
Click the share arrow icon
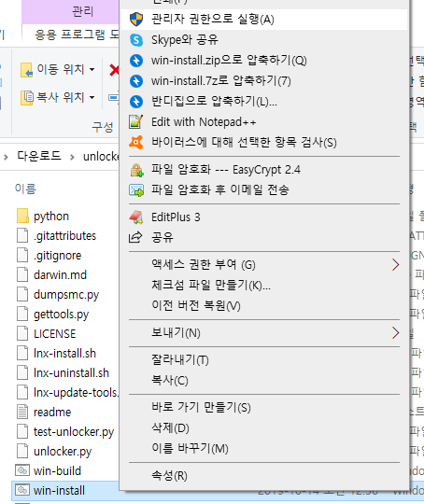click(135, 237)
